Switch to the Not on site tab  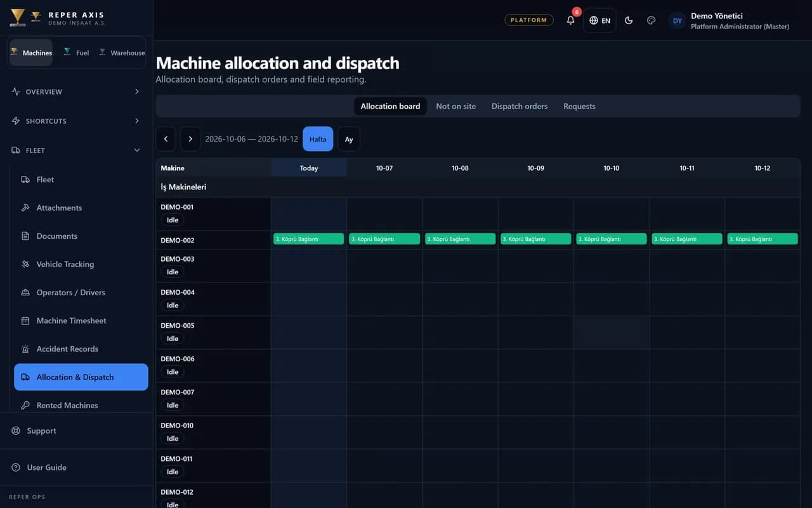(455, 106)
